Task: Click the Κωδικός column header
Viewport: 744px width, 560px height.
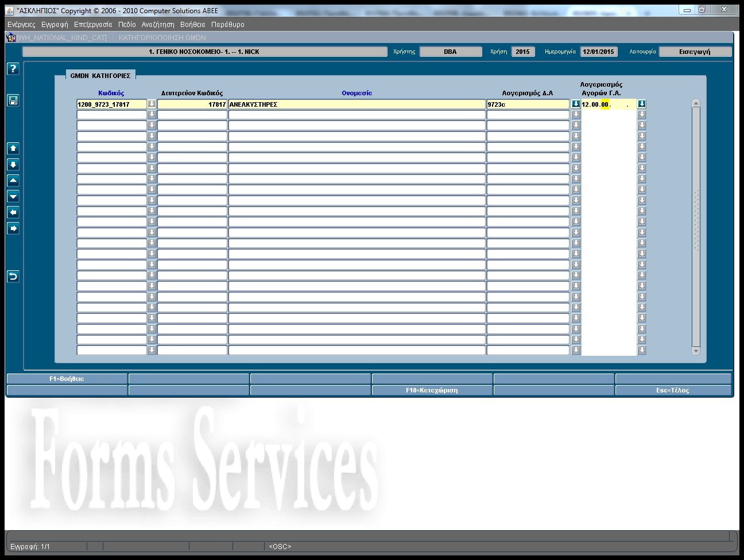Action: tap(111, 93)
